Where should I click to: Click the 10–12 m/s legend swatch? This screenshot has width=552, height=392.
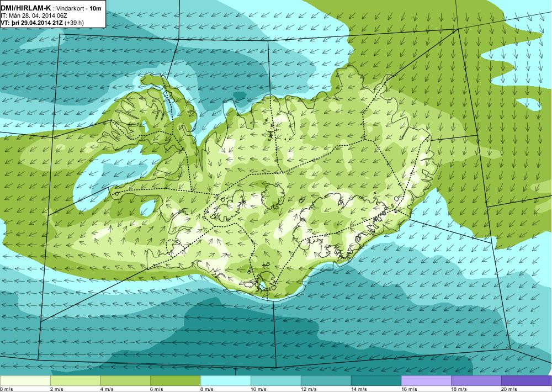(x=275, y=381)
